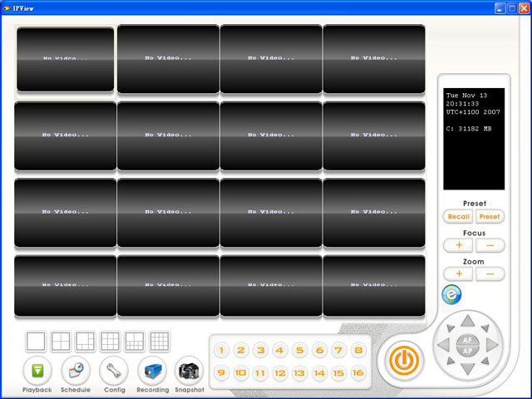The image size is (532, 399).
Task: Start Recording with the camera icon
Action: [x=152, y=371]
